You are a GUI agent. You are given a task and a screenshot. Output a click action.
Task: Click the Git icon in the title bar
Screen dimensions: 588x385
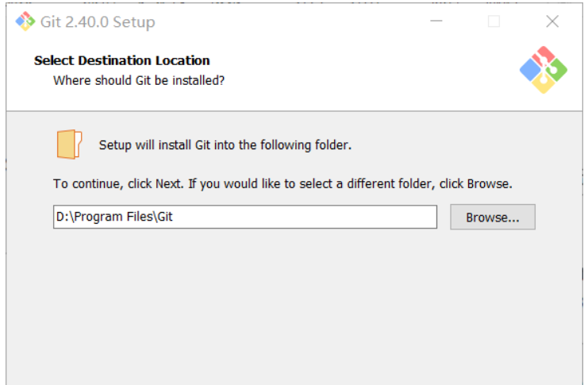[x=25, y=21]
